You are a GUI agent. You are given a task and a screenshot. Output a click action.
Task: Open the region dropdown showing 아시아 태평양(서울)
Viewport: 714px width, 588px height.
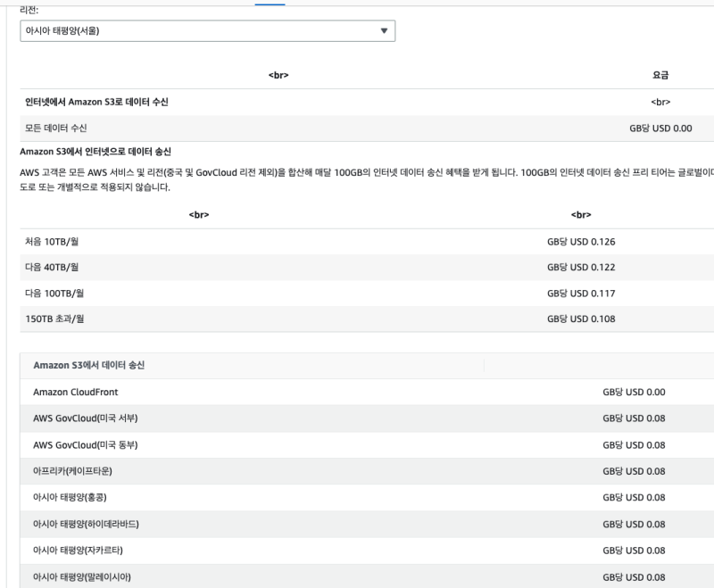click(x=208, y=31)
